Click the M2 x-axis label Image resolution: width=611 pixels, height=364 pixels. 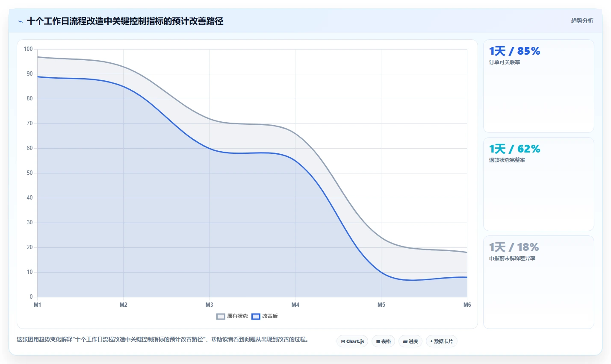tap(123, 305)
